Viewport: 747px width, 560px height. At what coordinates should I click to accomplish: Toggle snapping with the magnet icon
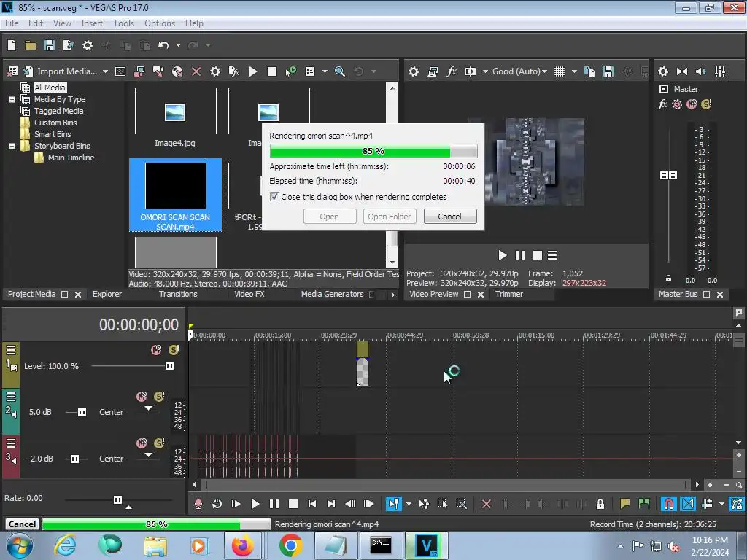(669, 504)
